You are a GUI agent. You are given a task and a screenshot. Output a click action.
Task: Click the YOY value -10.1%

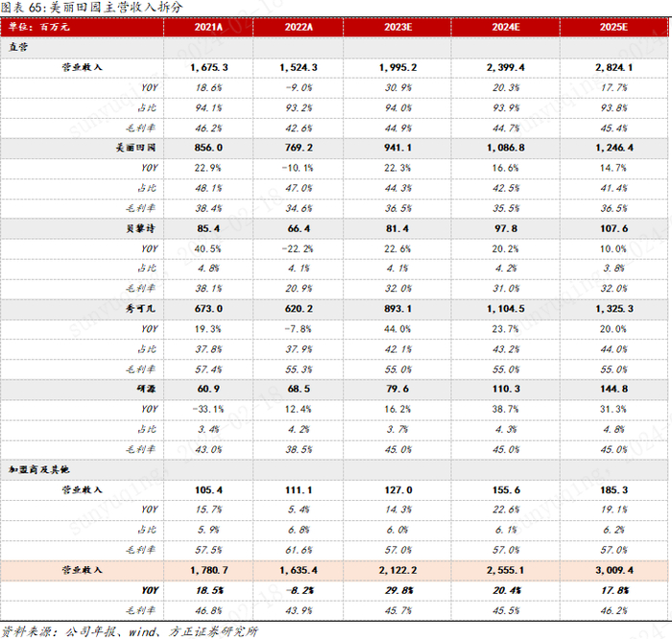click(298, 168)
